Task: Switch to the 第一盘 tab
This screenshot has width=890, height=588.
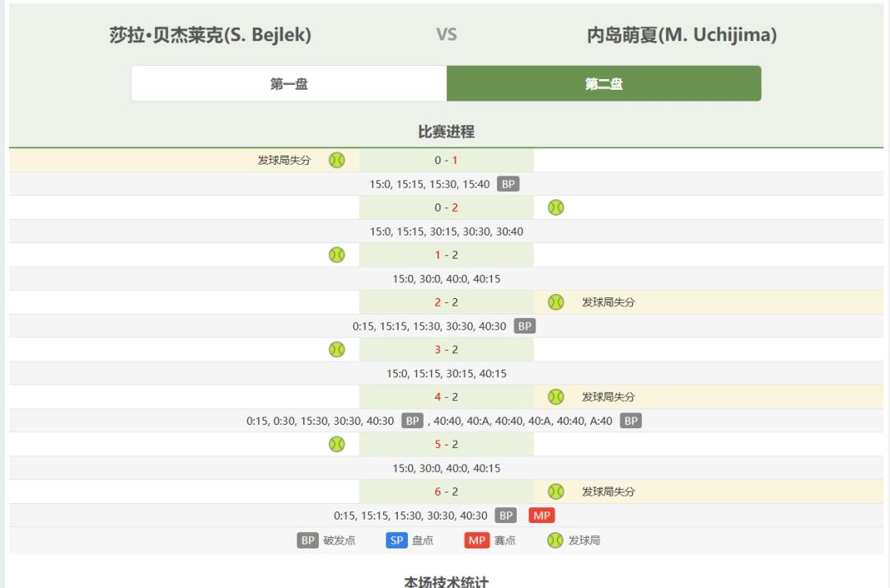Action: pos(289,84)
